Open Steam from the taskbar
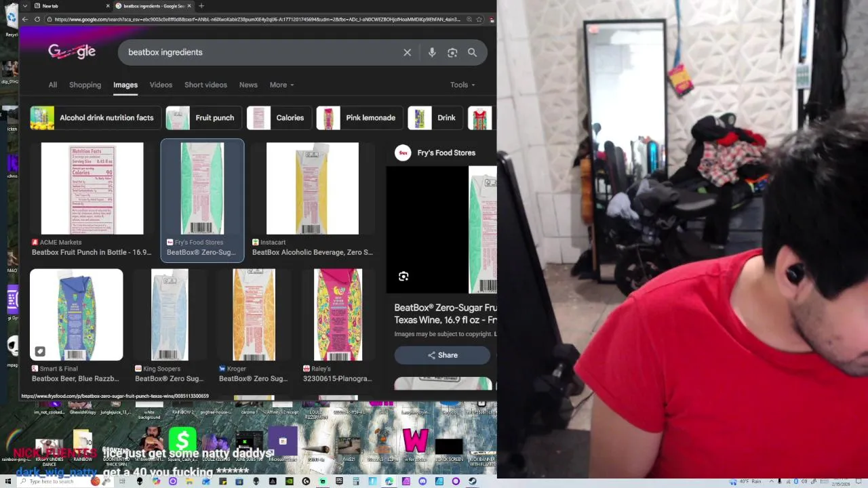The image size is (868, 488). coord(473,481)
